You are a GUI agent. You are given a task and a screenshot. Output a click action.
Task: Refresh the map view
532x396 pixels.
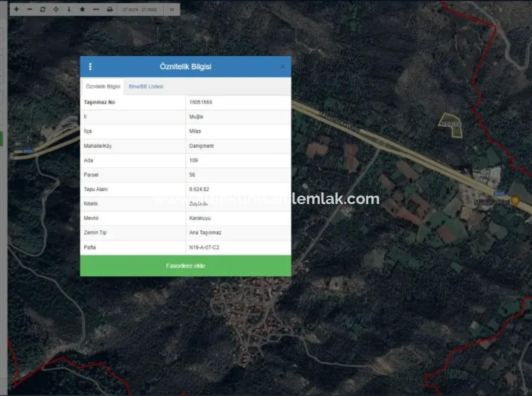click(42, 9)
